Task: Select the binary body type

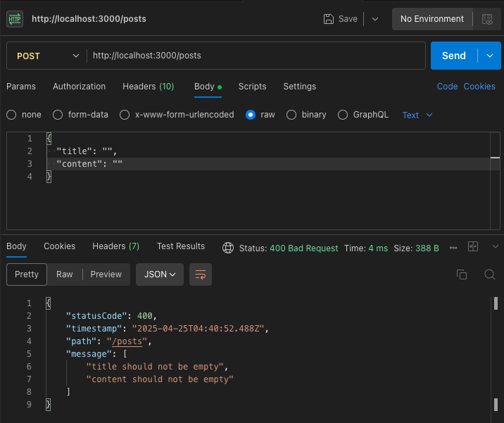Action: click(x=291, y=115)
